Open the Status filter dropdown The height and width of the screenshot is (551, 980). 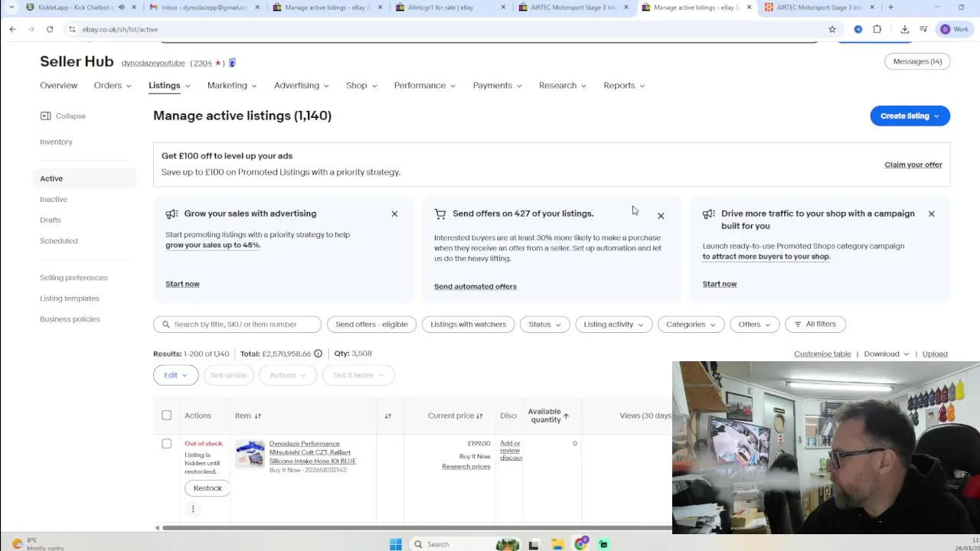coord(544,324)
